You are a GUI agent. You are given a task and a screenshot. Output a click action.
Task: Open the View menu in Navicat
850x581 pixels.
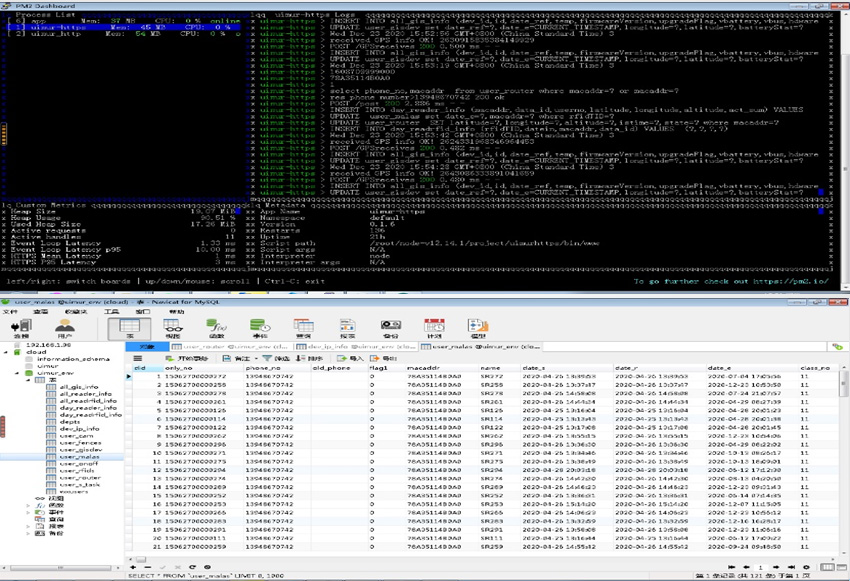pos(41,312)
